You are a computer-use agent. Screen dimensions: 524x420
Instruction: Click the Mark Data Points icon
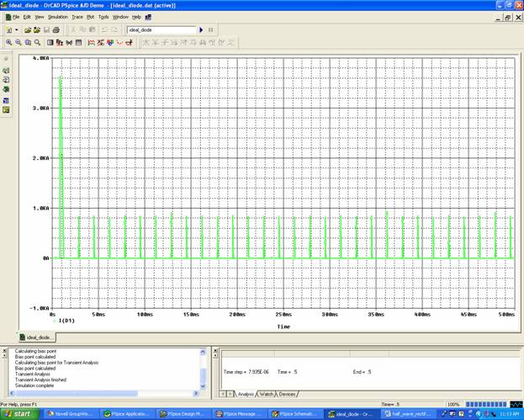click(119, 42)
